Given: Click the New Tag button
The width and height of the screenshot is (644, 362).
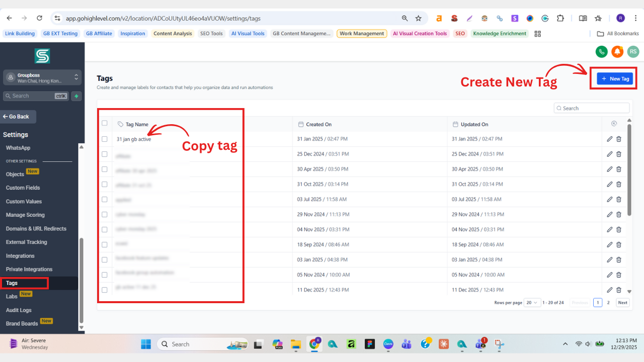Looking at the screenshot, I should coord(615,79).
